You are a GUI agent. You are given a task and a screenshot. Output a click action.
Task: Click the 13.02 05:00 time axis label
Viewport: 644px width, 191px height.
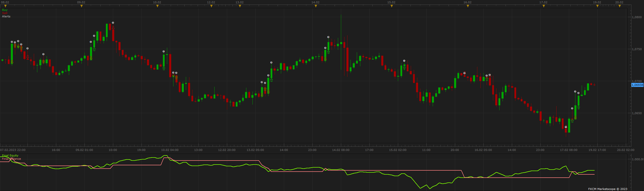[x=255, y=150]
